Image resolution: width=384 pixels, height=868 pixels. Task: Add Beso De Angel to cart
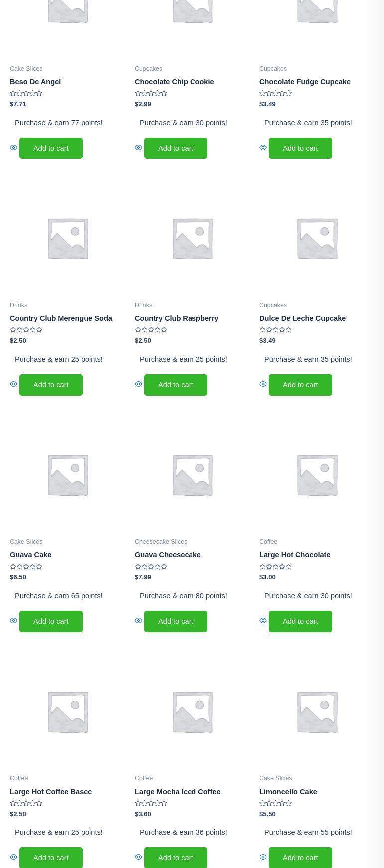[51, 148]
